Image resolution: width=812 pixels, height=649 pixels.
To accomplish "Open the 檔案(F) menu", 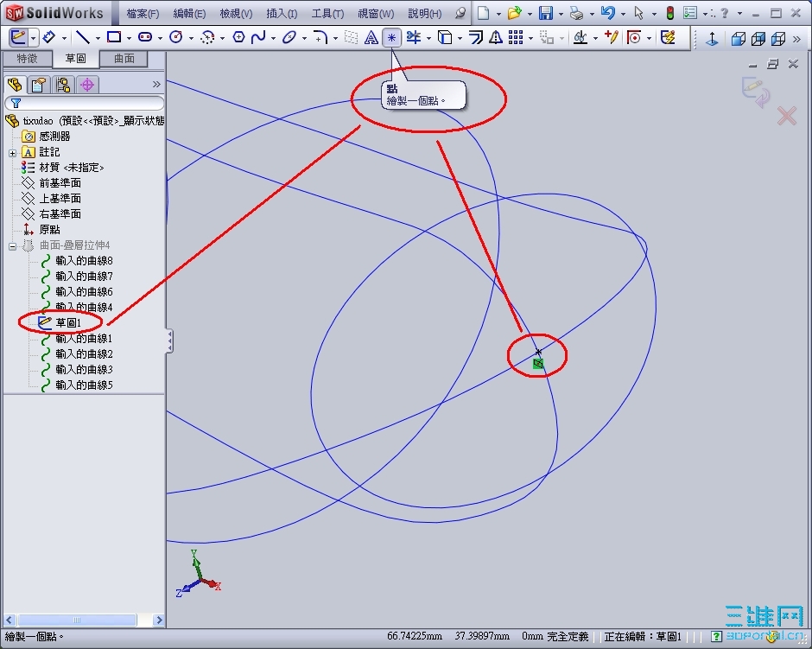I will point(143,14).
